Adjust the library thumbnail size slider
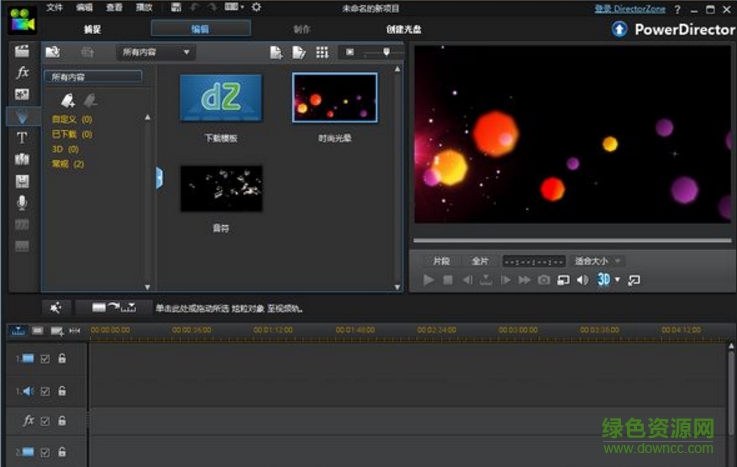The image size is (737, 467). click(x=385, y=52)
